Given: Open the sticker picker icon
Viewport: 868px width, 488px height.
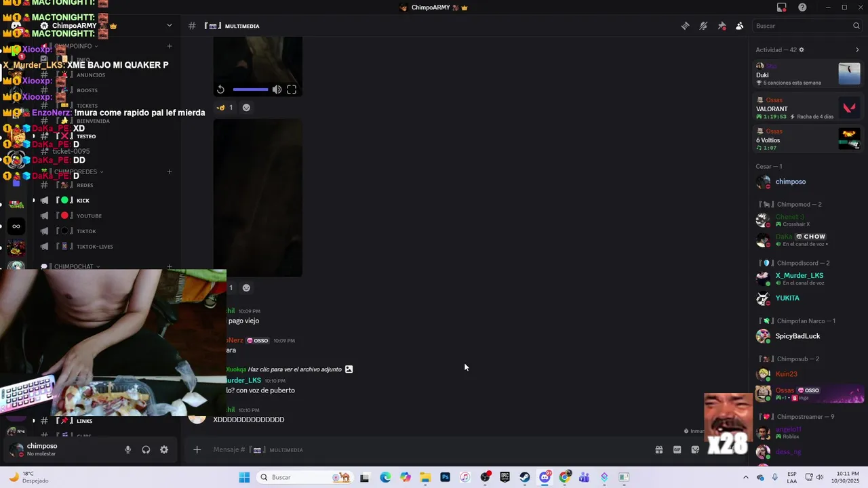Looking at the screenshot, I should (x=695, y=449).
